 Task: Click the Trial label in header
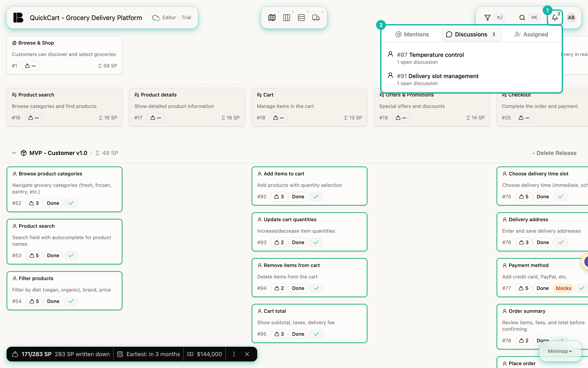click(186, 18)
